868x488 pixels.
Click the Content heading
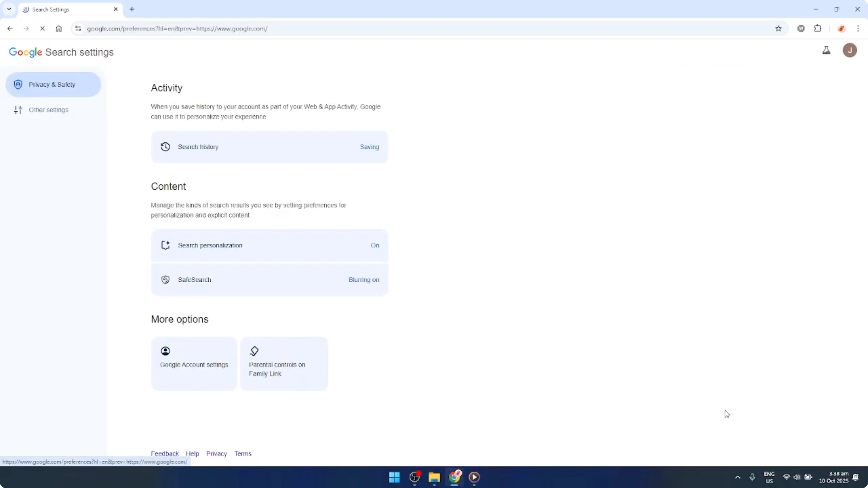(x=168, y=186)
